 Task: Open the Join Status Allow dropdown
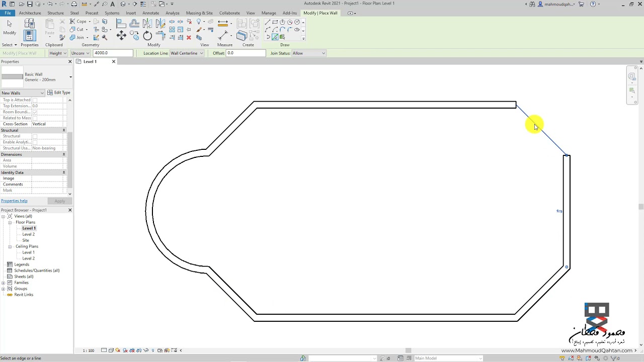[308, 53]
